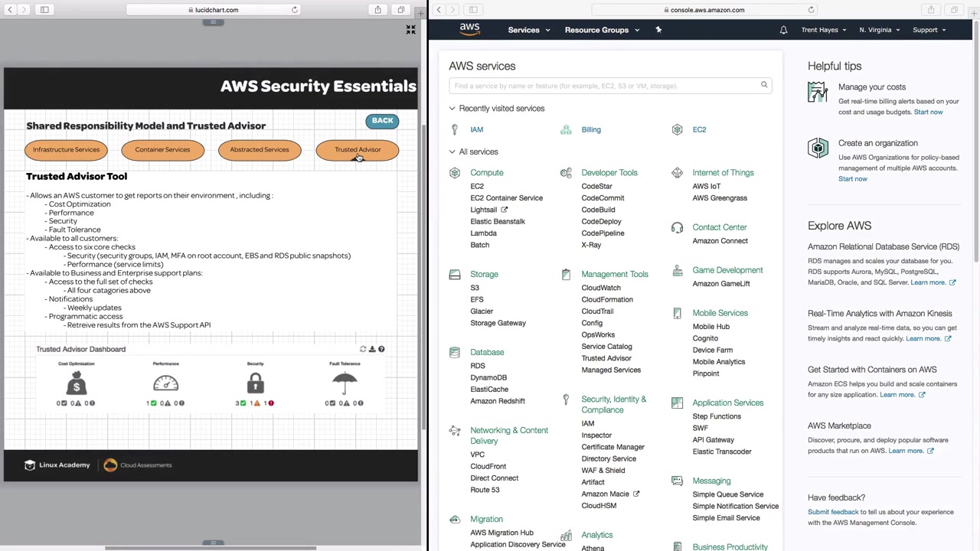
Task: Click the console.aws.amazon.com address bar
Action: point(704,10)
